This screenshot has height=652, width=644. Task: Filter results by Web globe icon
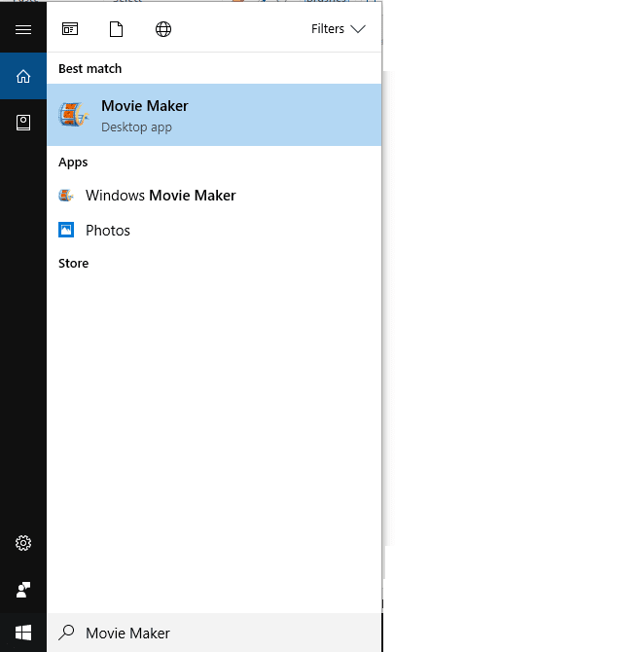tap(163, 29)
